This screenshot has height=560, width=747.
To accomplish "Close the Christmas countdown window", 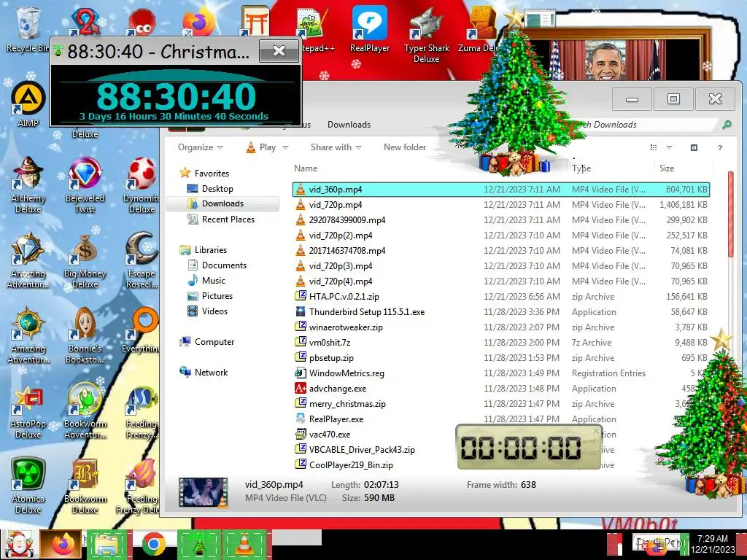I will tap(279, 50).
